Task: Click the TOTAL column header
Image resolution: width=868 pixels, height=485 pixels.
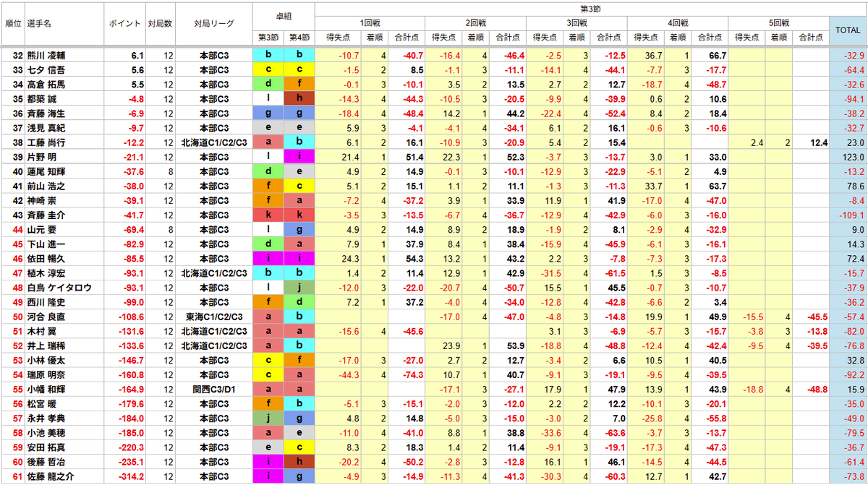Action: click(848, 30)
